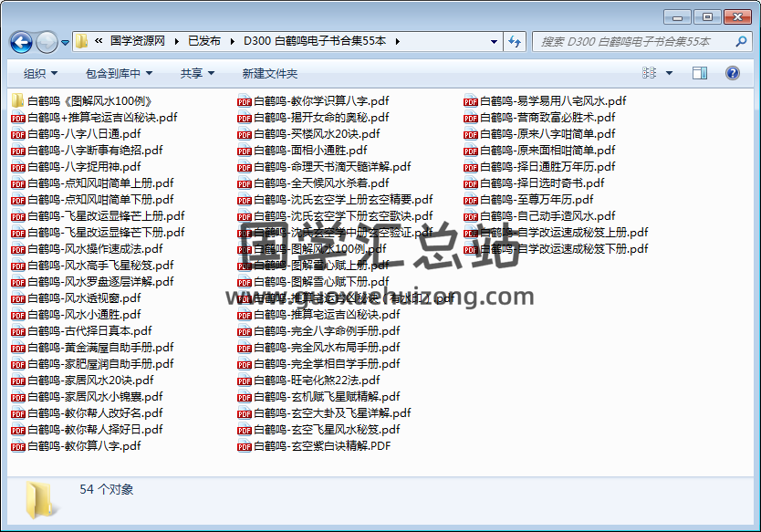761x532 pixels.
Task: Select 白鹤鸣-至尊万年历.pdf file
Action: pyautogui.click(x=536, y=200)
